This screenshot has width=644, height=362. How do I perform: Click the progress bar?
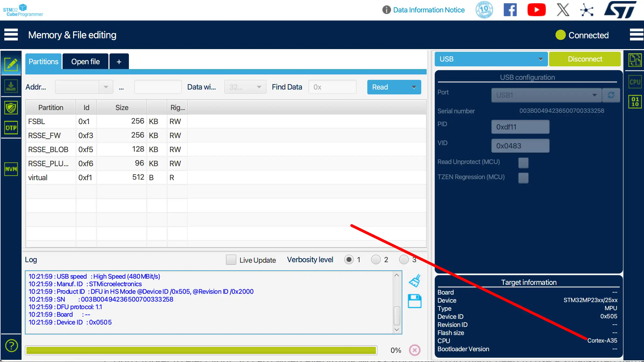(x=201, y=350)
